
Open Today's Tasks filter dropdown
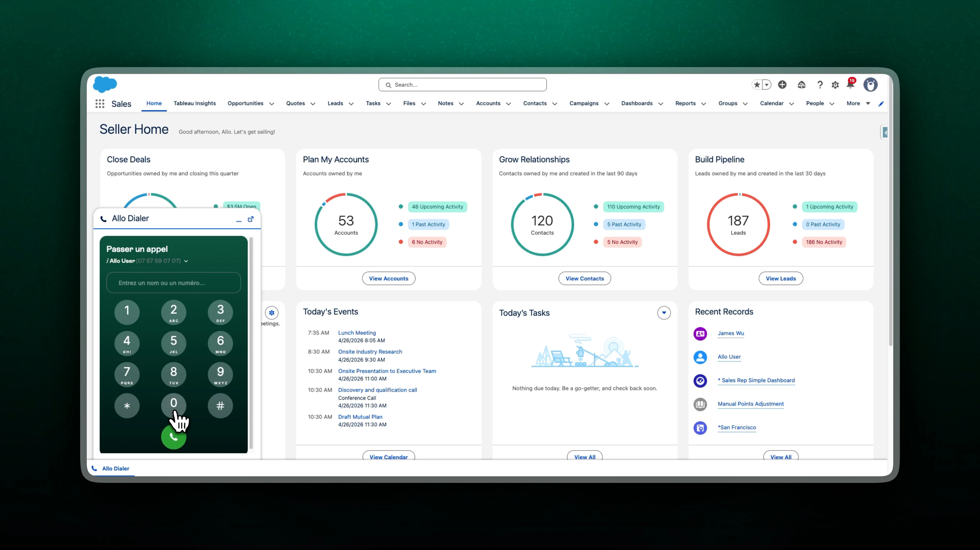664,313
